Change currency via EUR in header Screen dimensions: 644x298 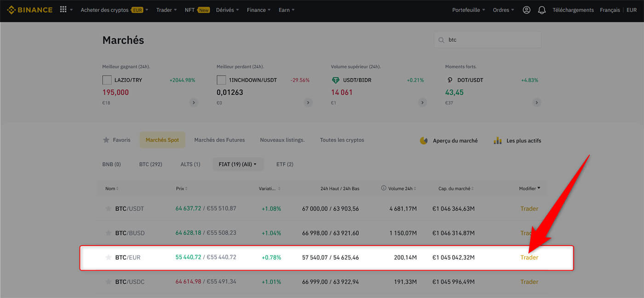[x=632, y=10]
